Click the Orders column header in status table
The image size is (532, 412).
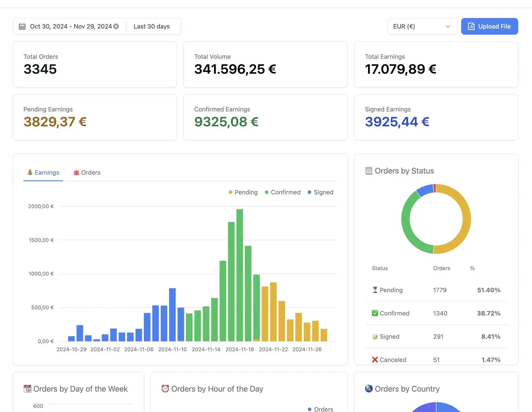tap(441, 268)
